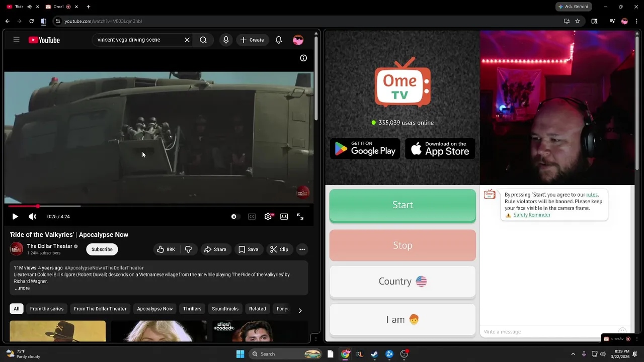644x362 pixels.
Task: Go back in browser history
Action: click(x=7, y=21)
